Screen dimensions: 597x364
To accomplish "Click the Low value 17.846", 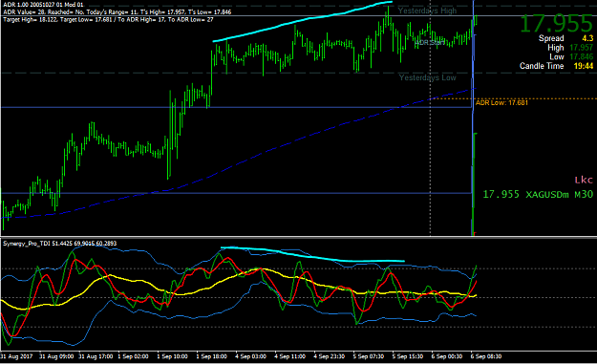I will pos(582,56).
